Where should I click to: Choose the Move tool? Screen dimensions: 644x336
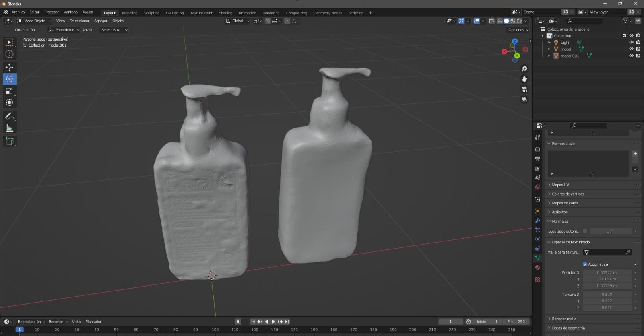pos(9,67)
